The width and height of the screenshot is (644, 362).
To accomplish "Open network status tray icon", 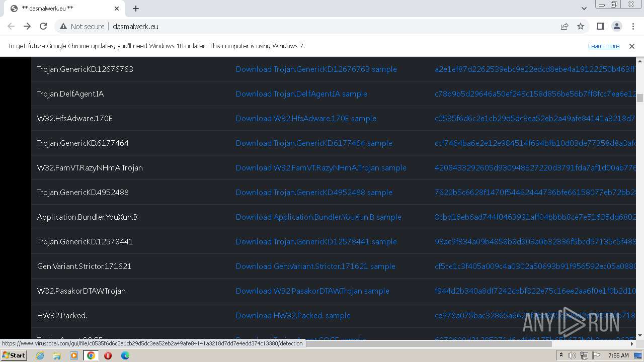I will point(584,355).
